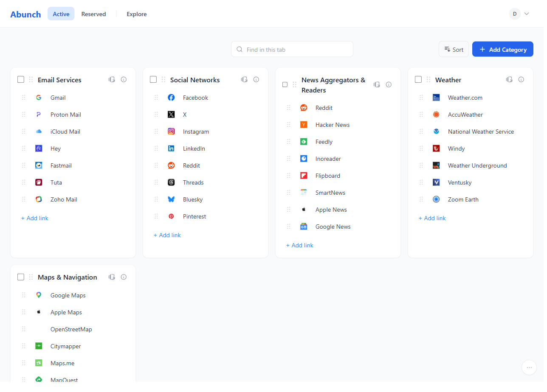Open the Zoom Earth link
This screenshot has width=547, height=392.
point(463,199)
